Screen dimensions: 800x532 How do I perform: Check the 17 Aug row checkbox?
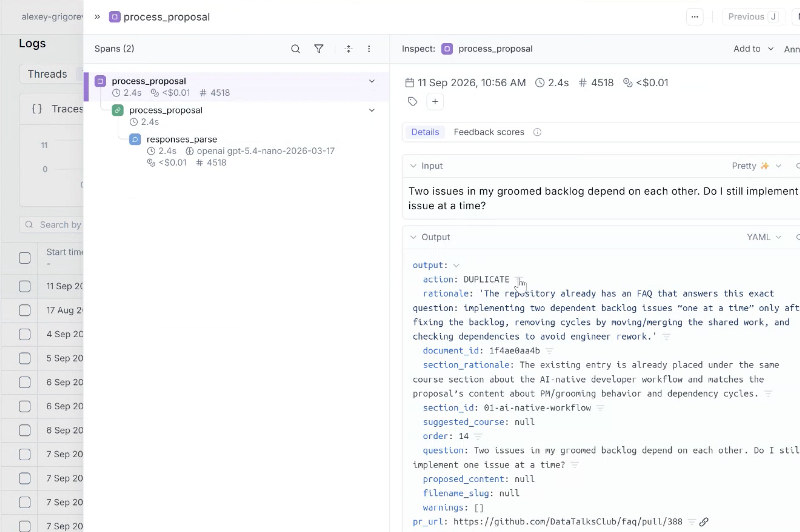tap(24, 310)
